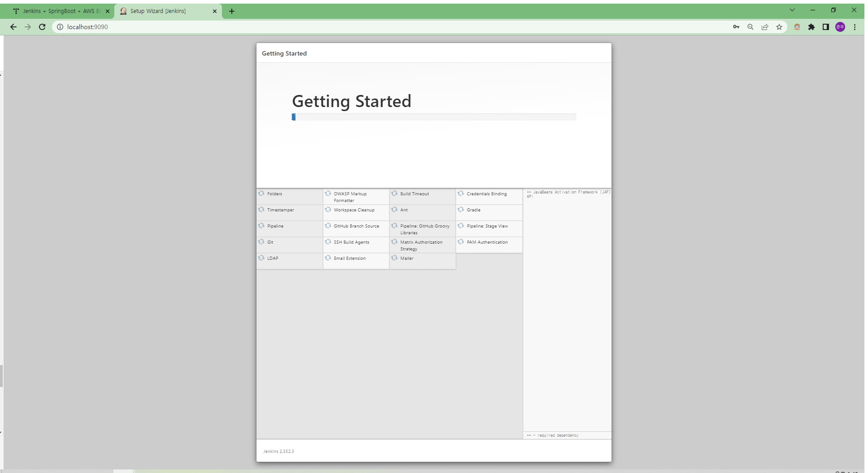Open the Chrome extensions puzzle icon
The image size is (868, 473).
click(812, 27)
